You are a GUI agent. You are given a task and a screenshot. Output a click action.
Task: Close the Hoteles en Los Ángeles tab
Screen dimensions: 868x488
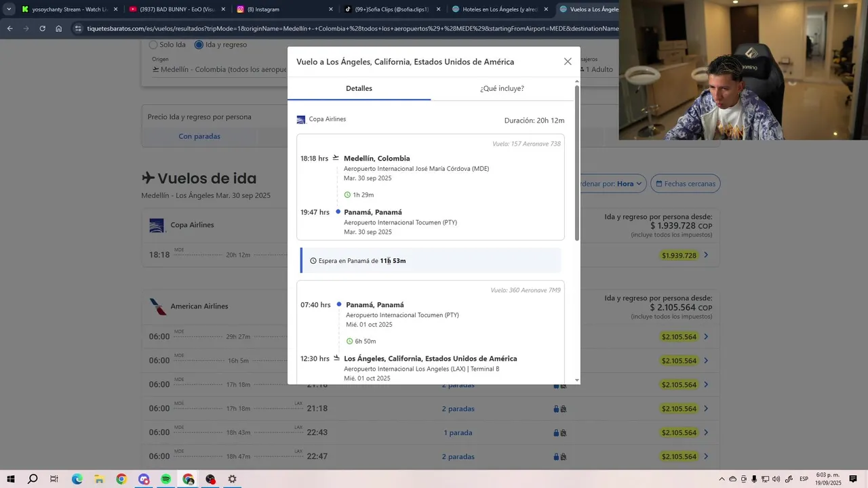546,9
